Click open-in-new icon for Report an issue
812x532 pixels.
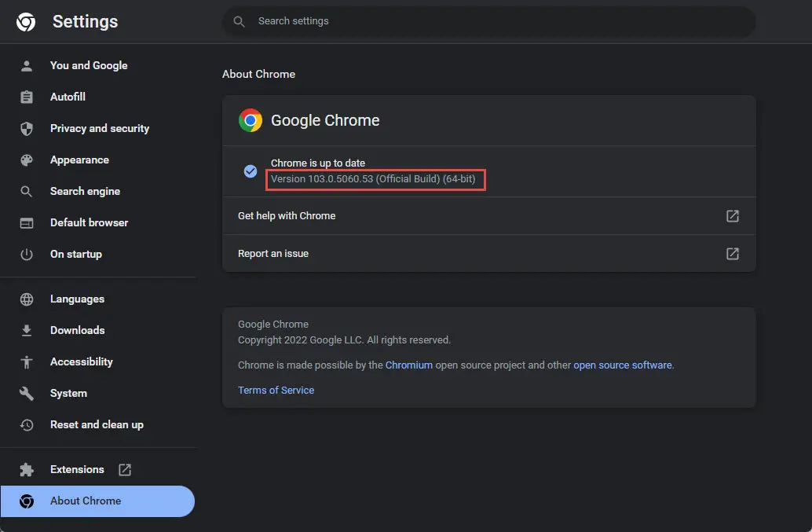click(732, 254)
